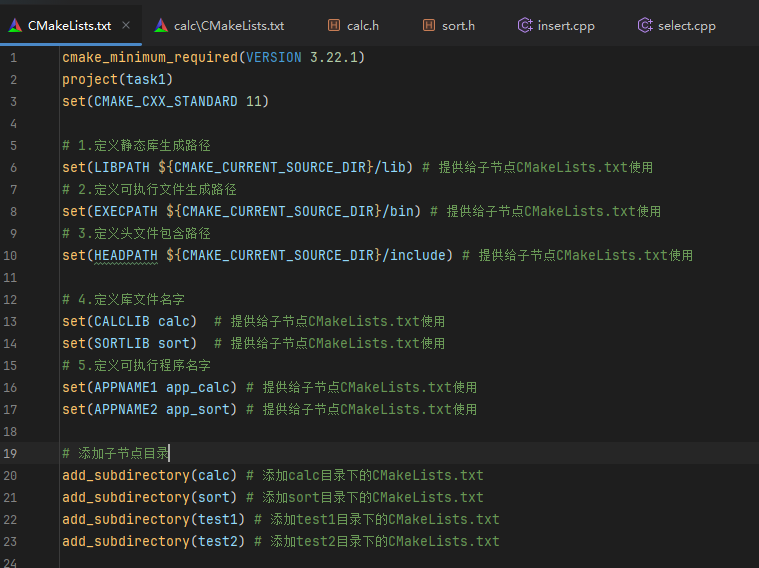This screenshot has width=759, height=568.
Task: Select the select.cpp tab
Action: [x=686, y=26]
